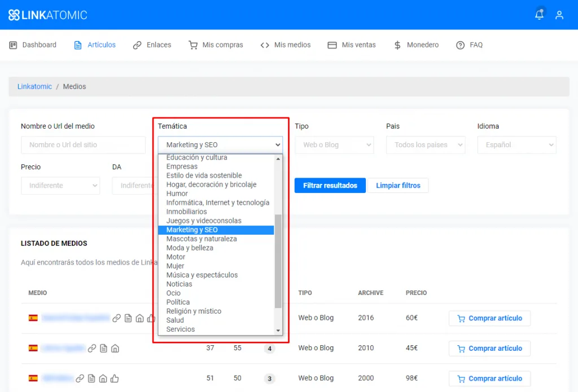This screenshot has height=392, width=578.
Task: Open the user profile icon
Action: click(559, 15)
